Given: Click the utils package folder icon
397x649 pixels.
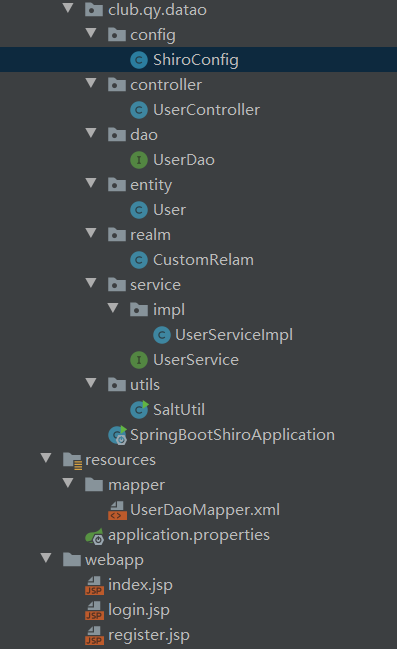Looking at the screenshot, I should click(x=117, y=385).
